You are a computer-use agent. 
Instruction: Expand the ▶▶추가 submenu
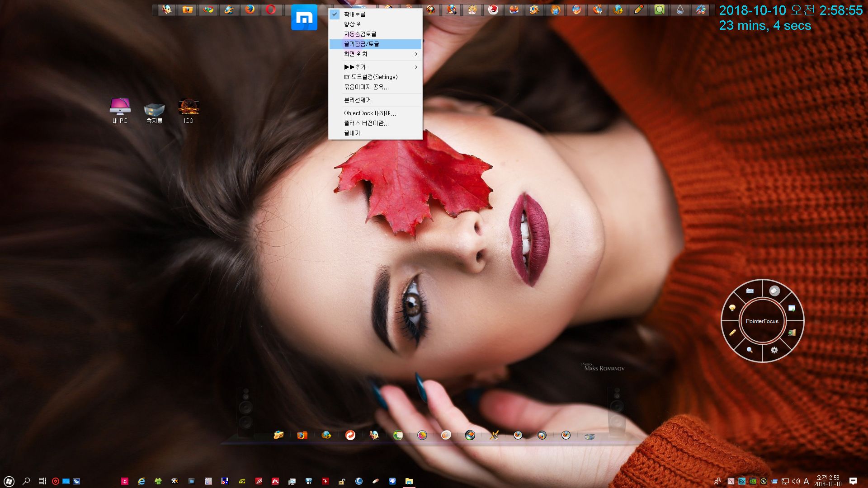pyautogui.click(x=375, y=67)
